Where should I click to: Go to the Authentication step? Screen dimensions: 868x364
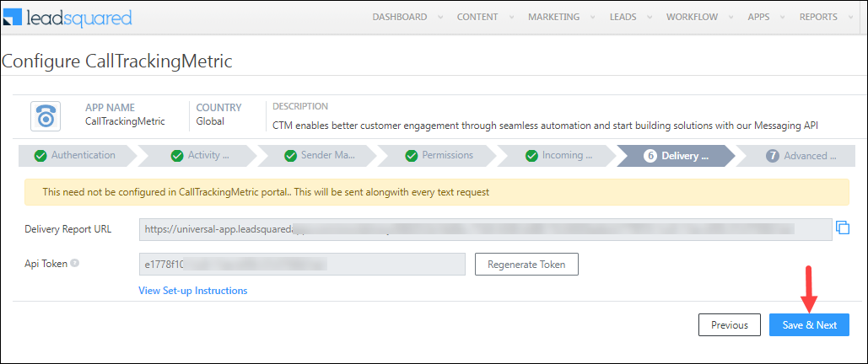pos(77,155)
